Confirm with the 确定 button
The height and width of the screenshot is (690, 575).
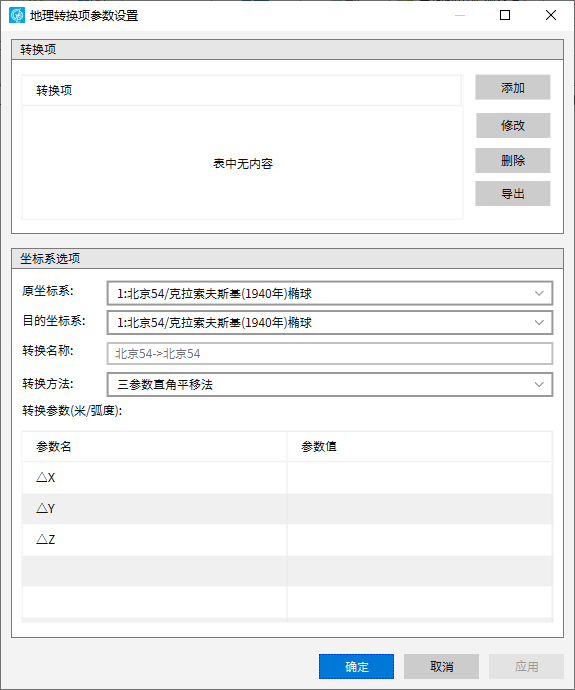(x=356, y=666)
